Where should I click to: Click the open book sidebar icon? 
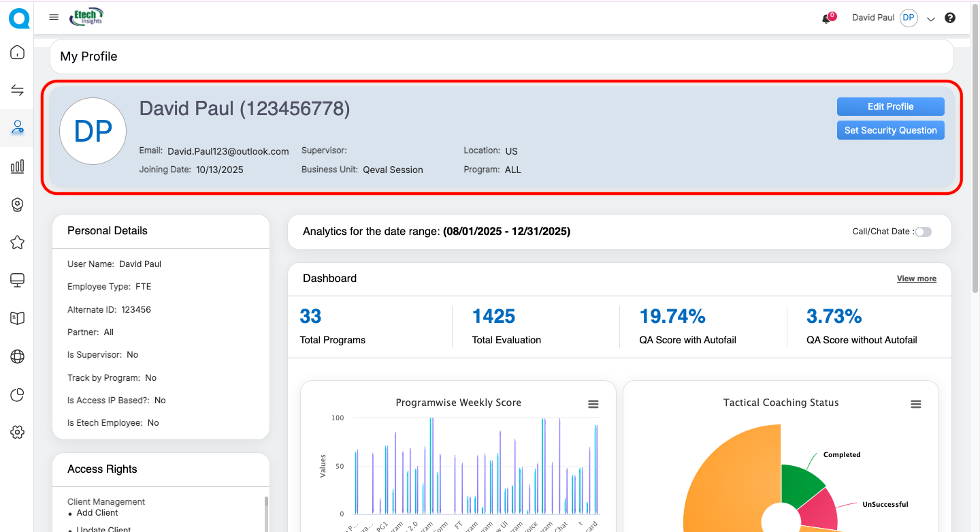tap(18, 318)
